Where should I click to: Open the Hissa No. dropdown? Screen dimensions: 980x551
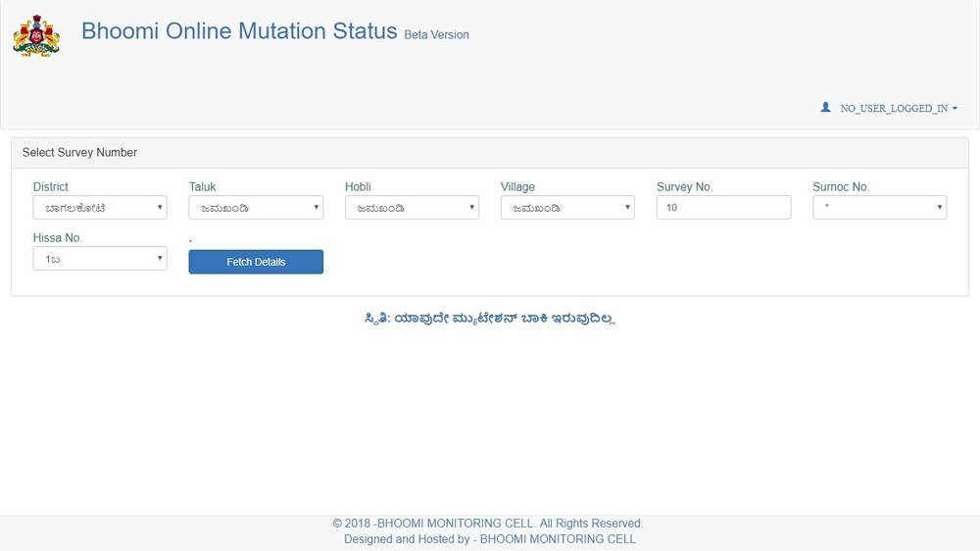pos(100,259)
